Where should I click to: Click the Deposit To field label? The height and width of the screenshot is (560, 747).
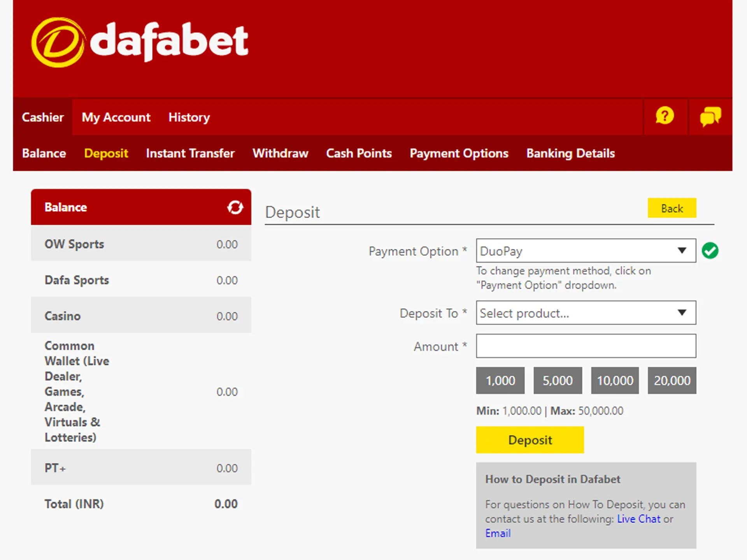(x=433, y=313)
